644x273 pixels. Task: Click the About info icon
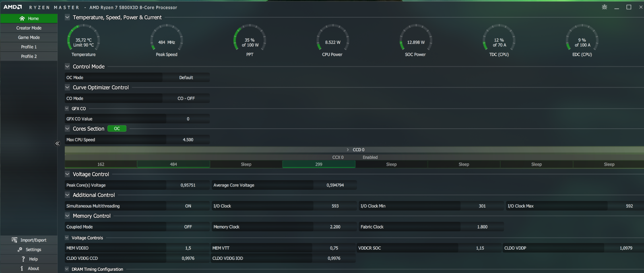click(22, 269)
